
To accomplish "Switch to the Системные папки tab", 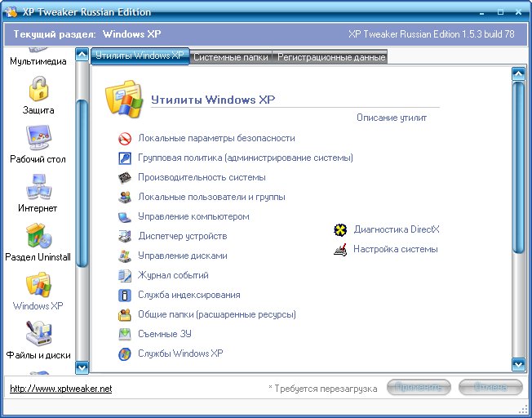I will click(x=231, y=57).
